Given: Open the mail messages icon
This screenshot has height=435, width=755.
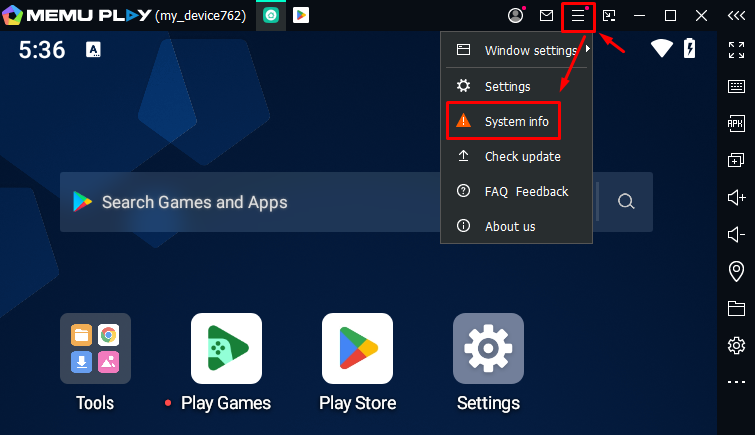Looking at the screenshot, I should click(547, 16).
